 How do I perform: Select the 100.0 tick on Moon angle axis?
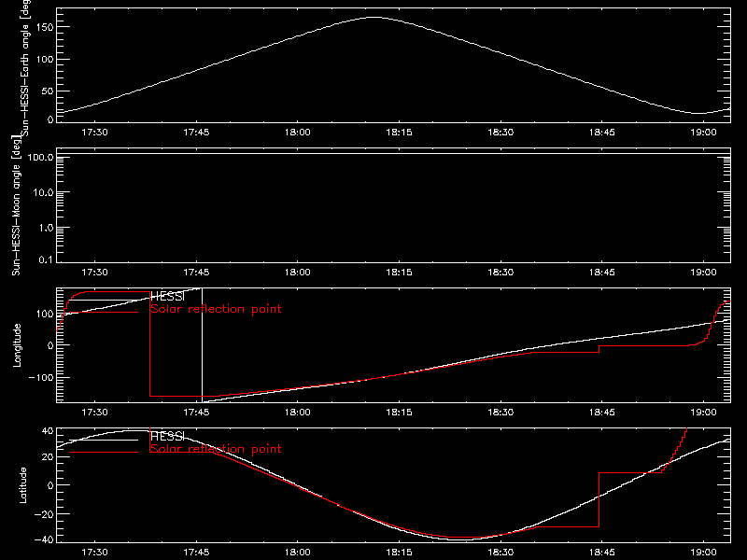40,157
